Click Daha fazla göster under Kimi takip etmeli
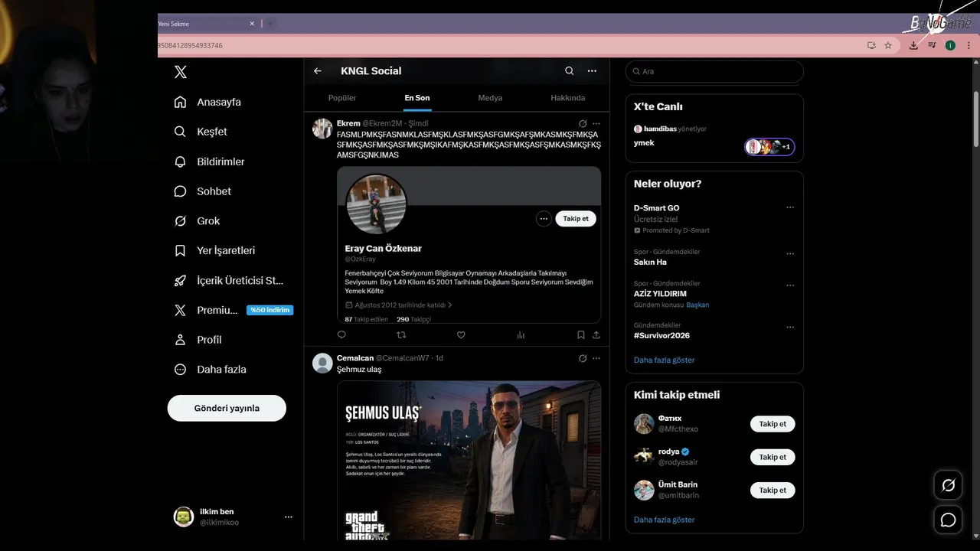Viewport: 980px width, 551px height. [664, 520]
